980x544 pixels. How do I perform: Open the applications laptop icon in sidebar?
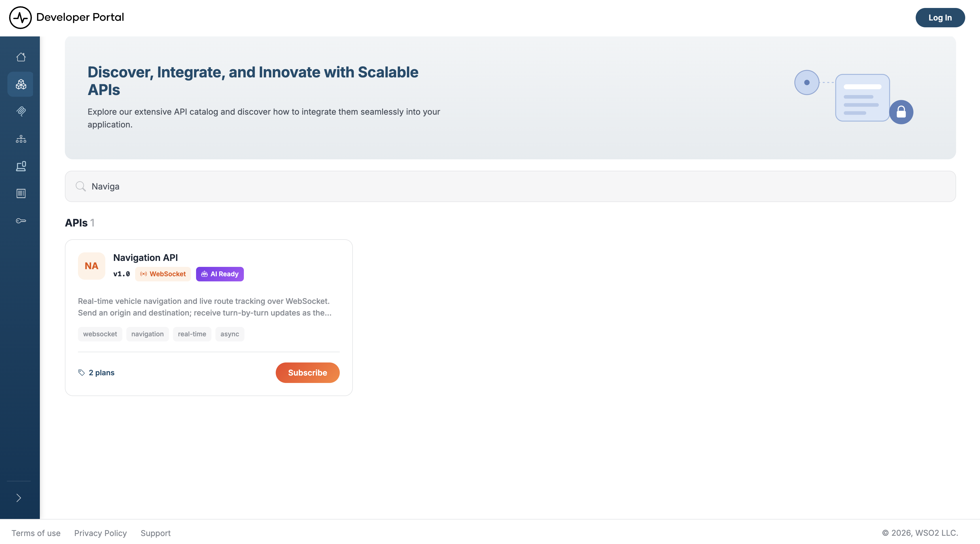click(x=21, y=166)
